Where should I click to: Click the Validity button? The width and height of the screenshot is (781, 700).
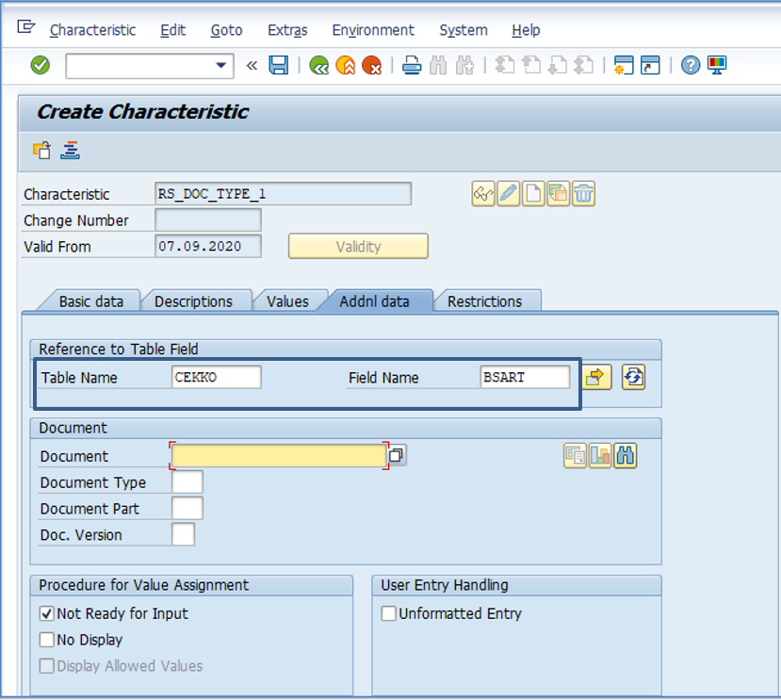(358, 246)
